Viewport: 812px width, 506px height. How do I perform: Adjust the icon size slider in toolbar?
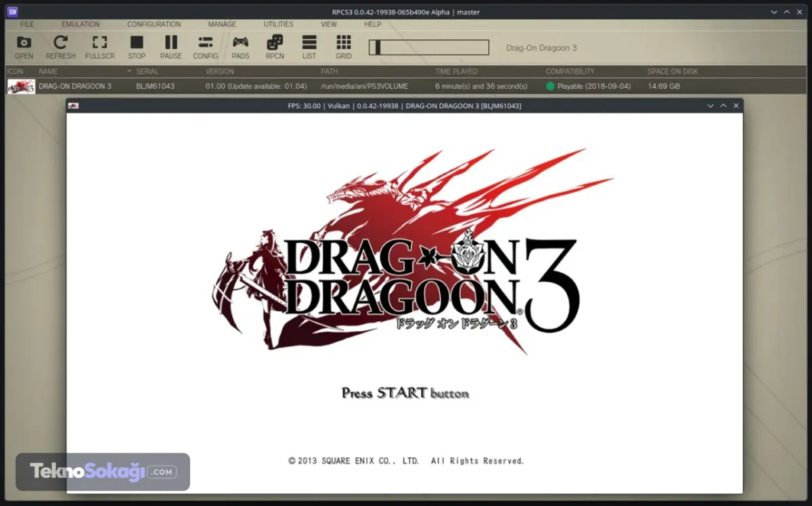pyautogui.click(x=429, y=47)
